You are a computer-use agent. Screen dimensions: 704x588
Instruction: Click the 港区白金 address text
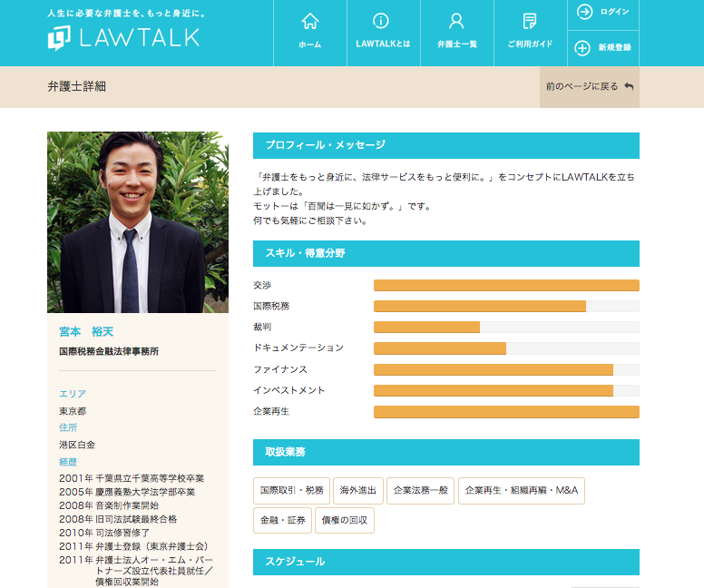click(x=77, y=445)
